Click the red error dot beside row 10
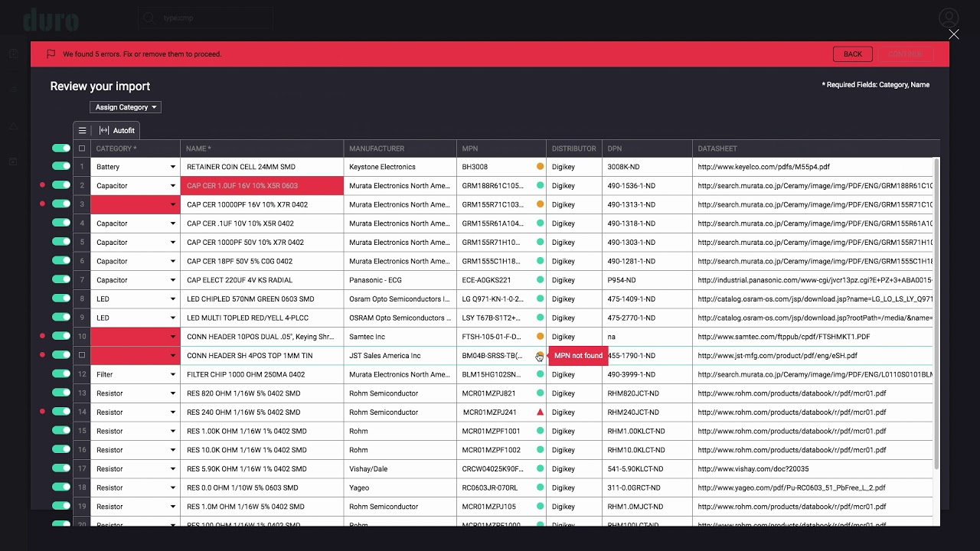This screenshot has height=551, width=980. pos(42,336)
